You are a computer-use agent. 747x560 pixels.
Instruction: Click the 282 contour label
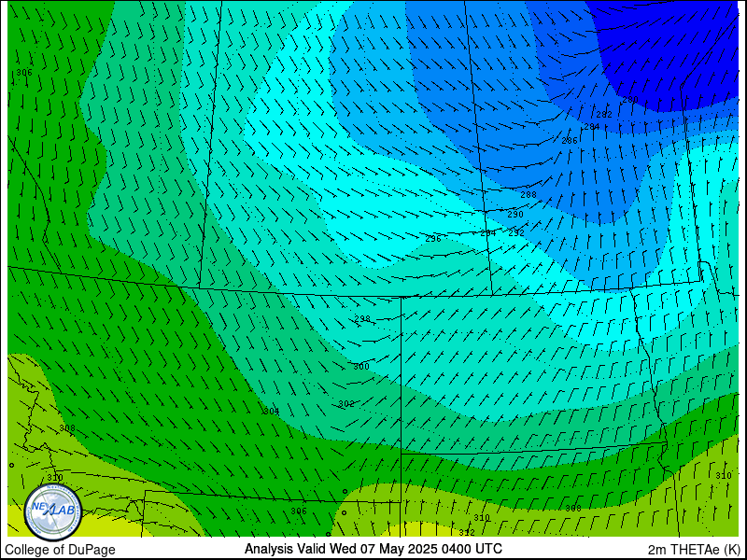pos(604,114)
